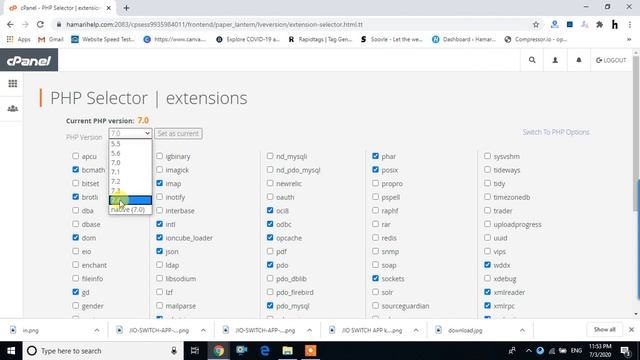Uncheck the xmlreader extension
The height and width of the screenshot is (360, 640).
coord(487,292)
